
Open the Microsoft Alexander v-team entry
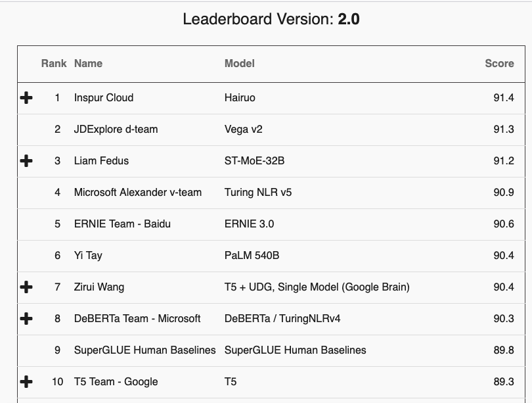click(133, 193)
